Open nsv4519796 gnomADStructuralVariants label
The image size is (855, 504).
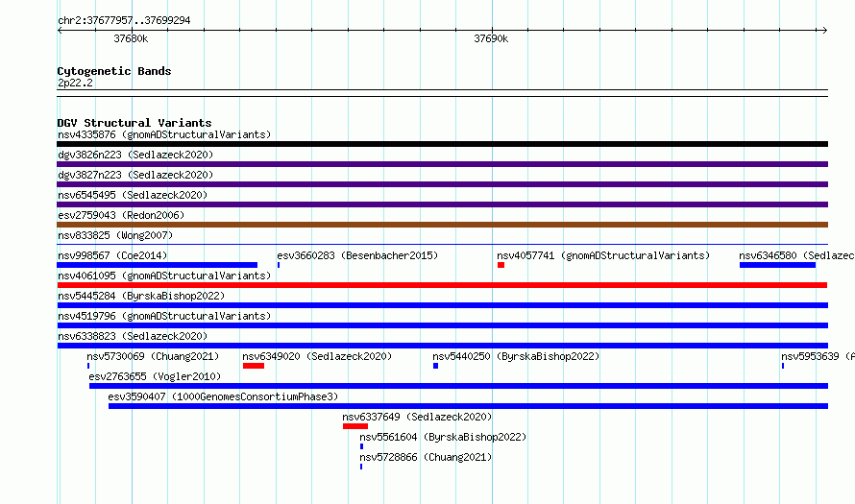point(164,316)
